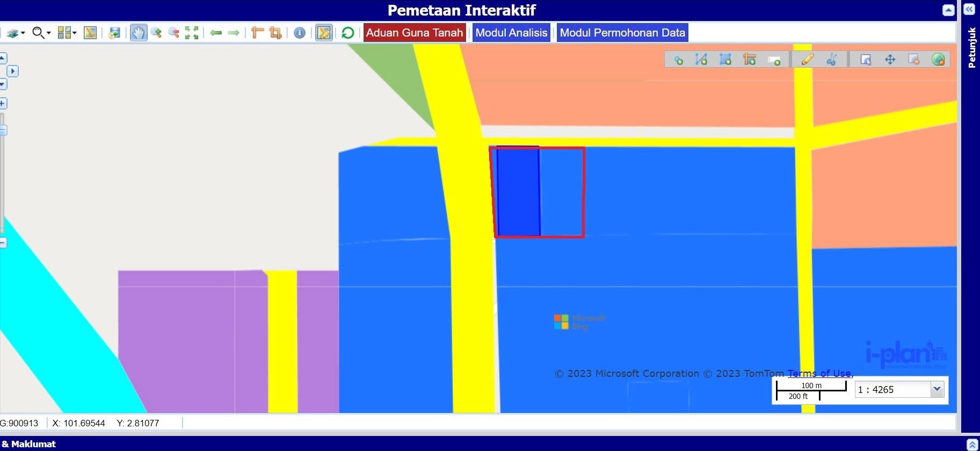The height and width of the screenshot is (451, 980).
Task: Open the search magnifier dropdown
Action: tap(41, 33)
